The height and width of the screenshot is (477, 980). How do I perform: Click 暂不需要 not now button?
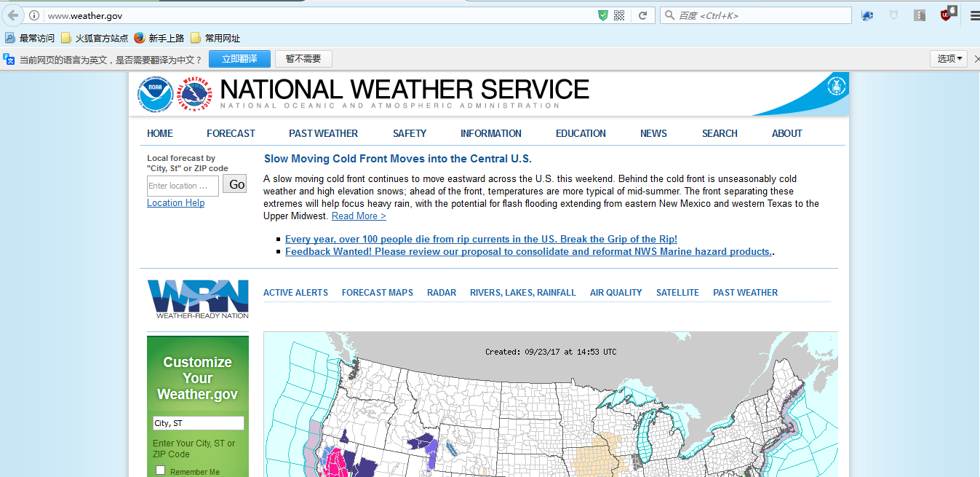tap(303, 59)
